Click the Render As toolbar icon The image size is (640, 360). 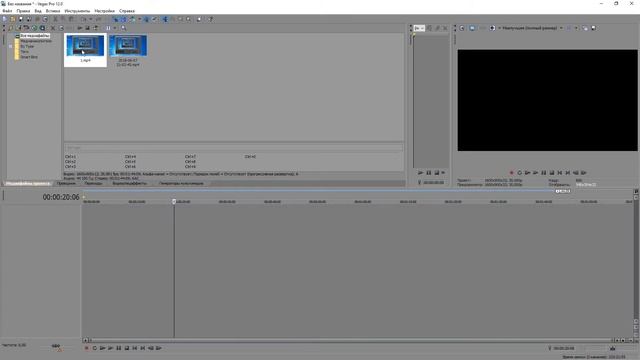tap(37, 19)
